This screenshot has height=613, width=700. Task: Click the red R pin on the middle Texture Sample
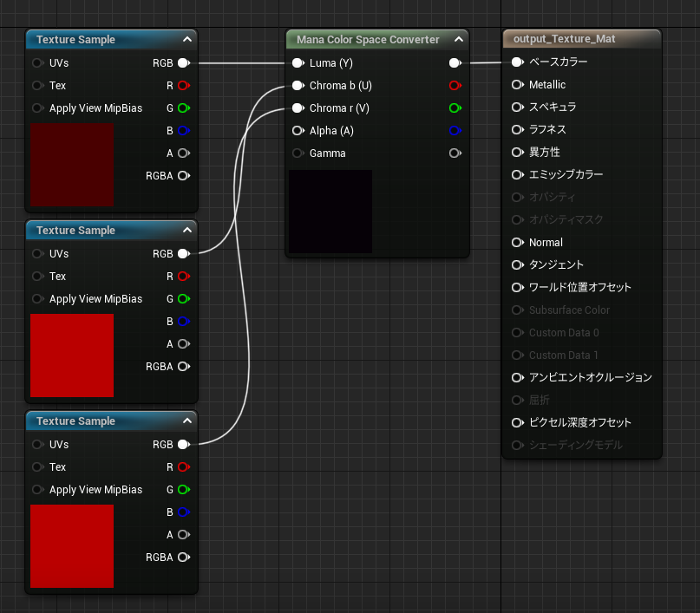point(184,277)
